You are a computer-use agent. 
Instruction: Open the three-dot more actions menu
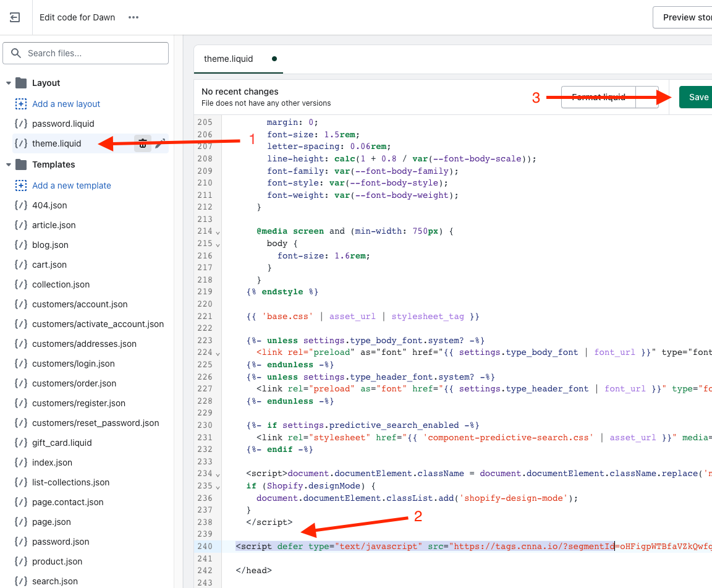(x=133, y=17)
